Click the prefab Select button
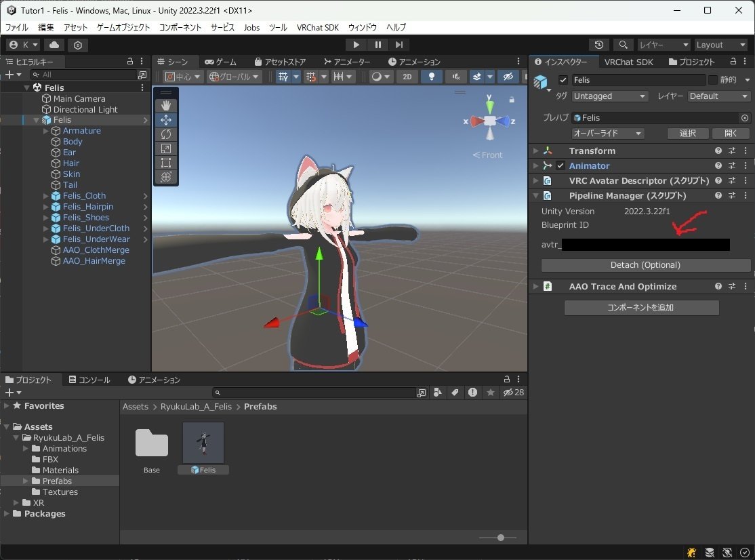This screenshot has height=560, width=755. click(x=688, y=134)
